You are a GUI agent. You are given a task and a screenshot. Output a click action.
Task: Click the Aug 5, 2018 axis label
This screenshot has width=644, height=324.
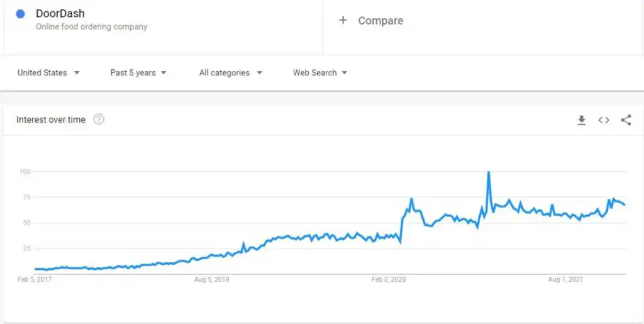(x=211, y=280)
